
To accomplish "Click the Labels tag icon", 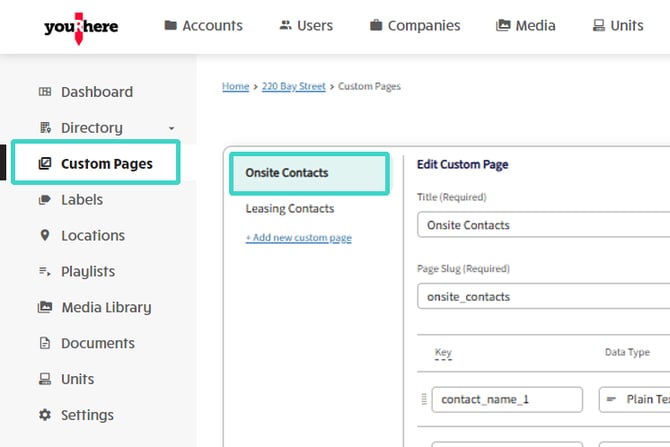I will click(44, 200).
